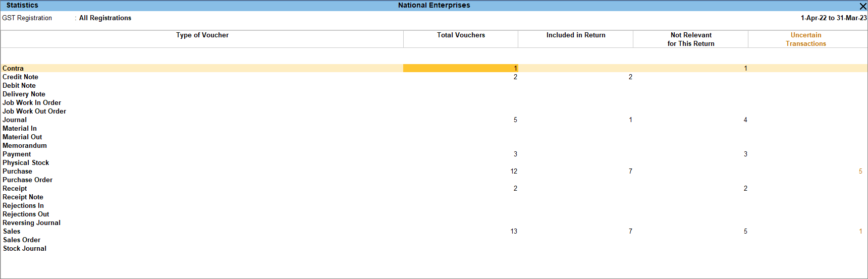
Task: Click Not Relevant for This Return header
Action: click(691, 39)
